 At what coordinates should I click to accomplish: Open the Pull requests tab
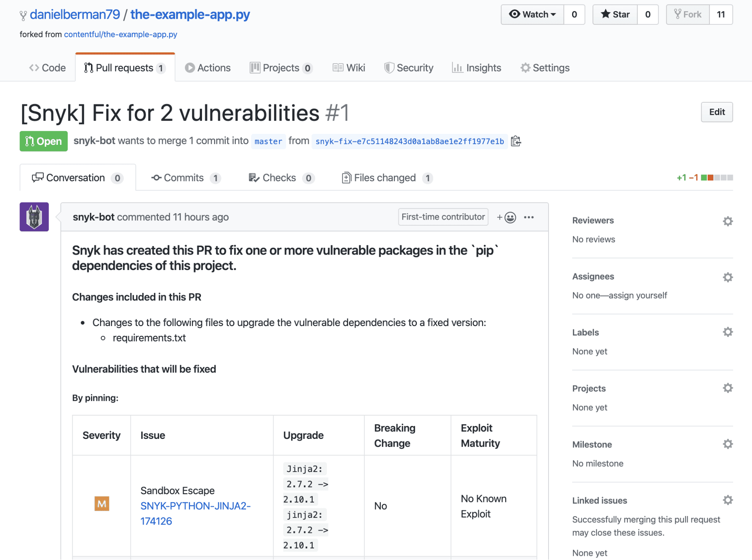coord(125,68)
